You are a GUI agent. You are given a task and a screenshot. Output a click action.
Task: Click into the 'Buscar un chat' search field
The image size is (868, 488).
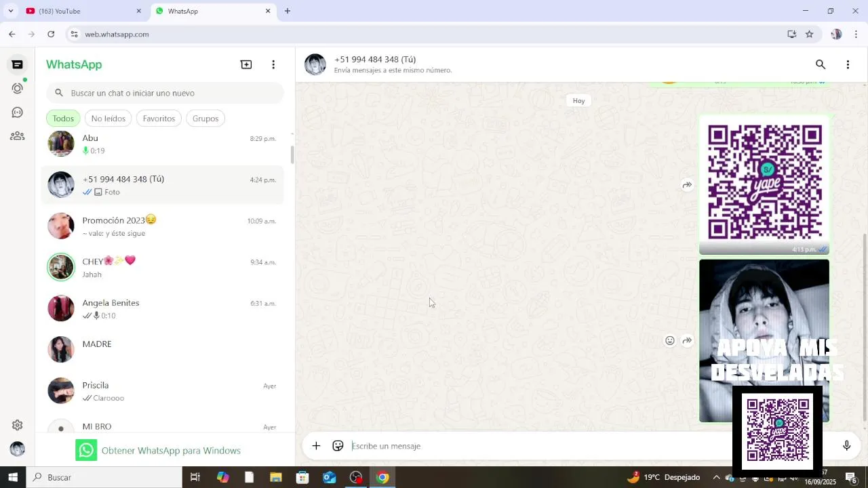(165, 93)
